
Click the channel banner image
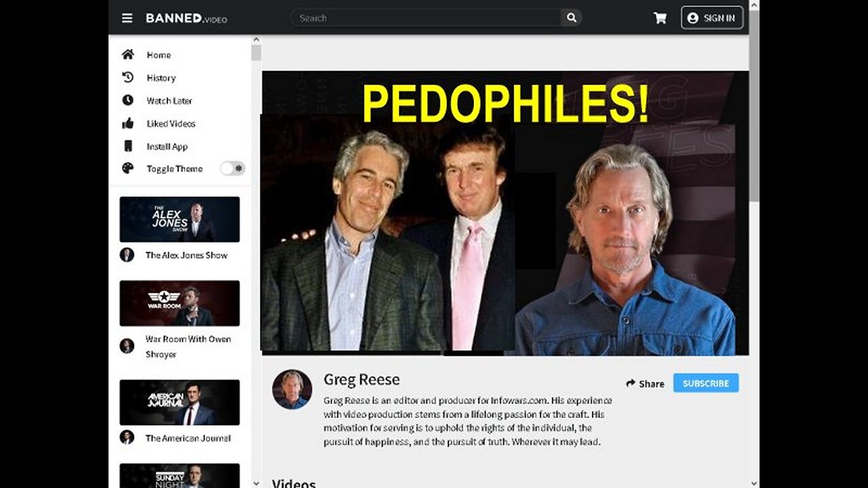(505, 213)
